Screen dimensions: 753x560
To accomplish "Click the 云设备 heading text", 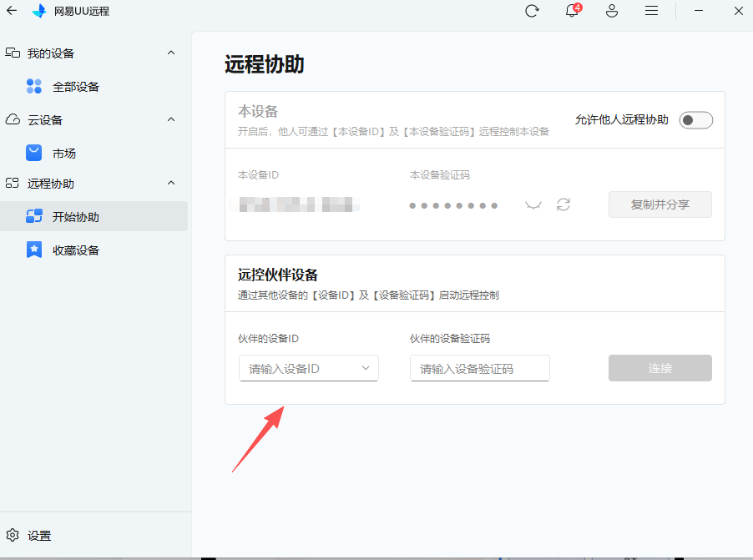I will (45, 120).
